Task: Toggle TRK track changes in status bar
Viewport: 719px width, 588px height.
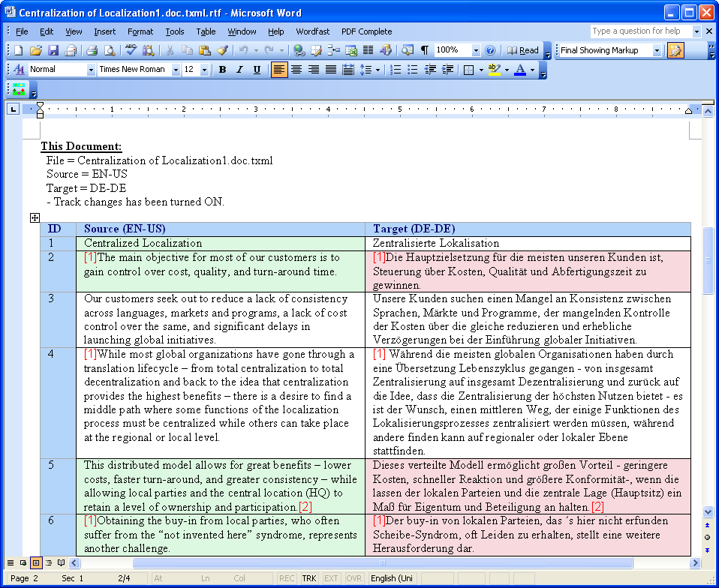Action: click(309, 578)
